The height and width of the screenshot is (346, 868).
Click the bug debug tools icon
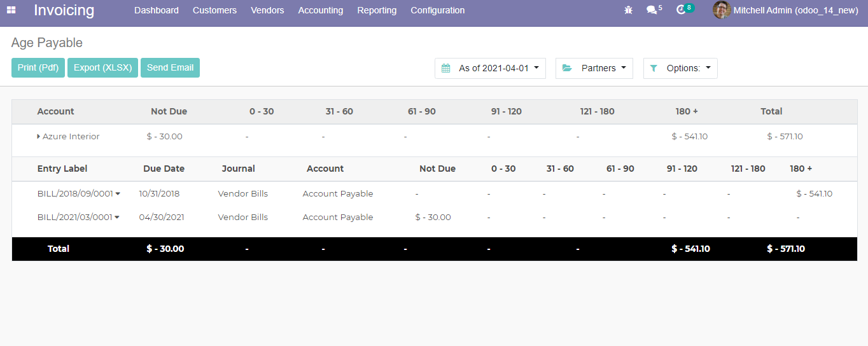pyautogui.click(x=628, y=10)
